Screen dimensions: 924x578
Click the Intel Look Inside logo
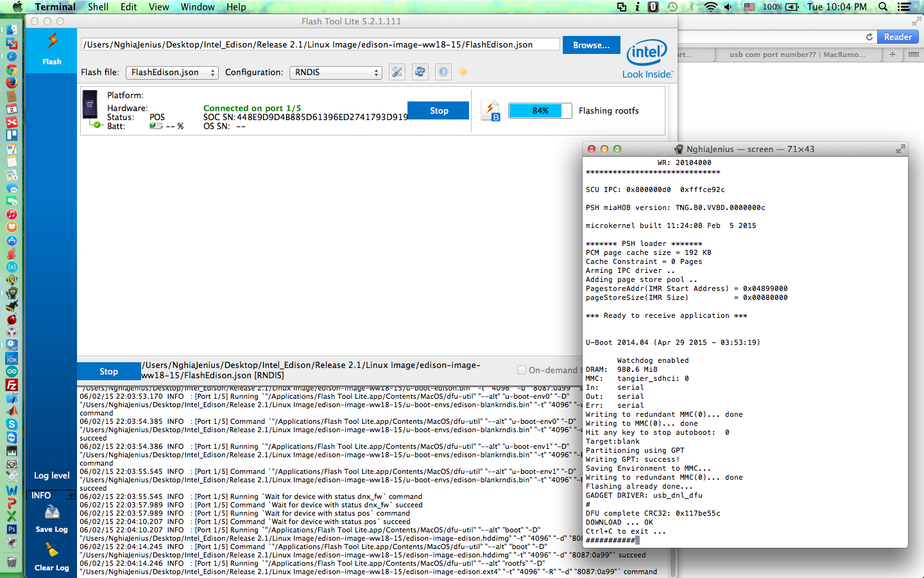pos(647,59)
